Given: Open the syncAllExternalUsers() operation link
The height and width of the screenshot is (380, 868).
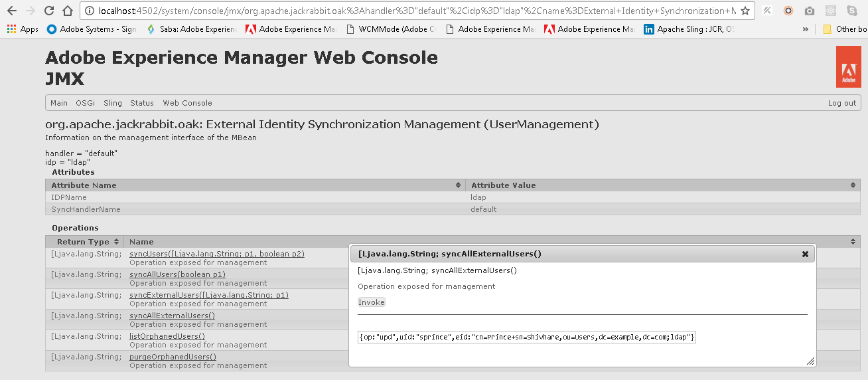Looking at the screenshot, I should pos(172,316).
